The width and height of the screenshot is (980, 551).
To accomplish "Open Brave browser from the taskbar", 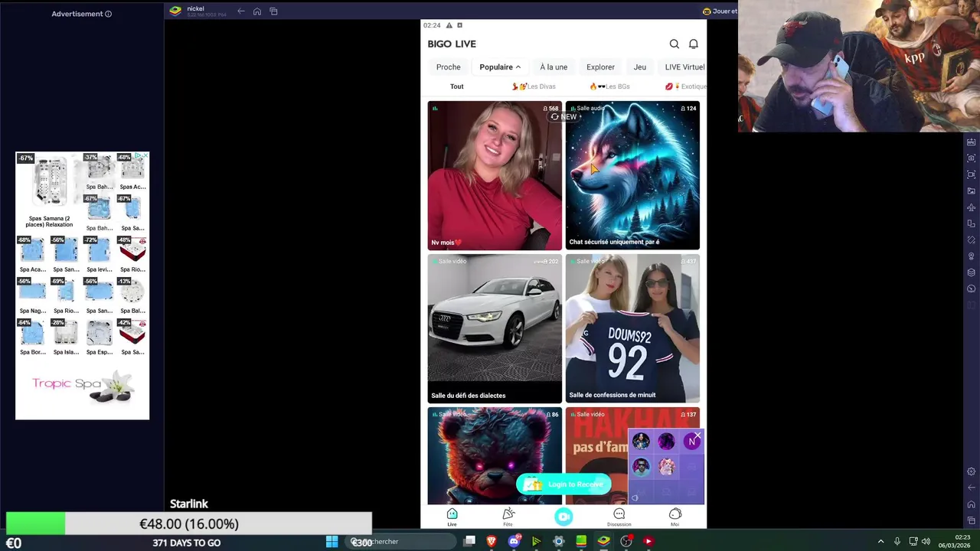I will [x=492, y=541].
